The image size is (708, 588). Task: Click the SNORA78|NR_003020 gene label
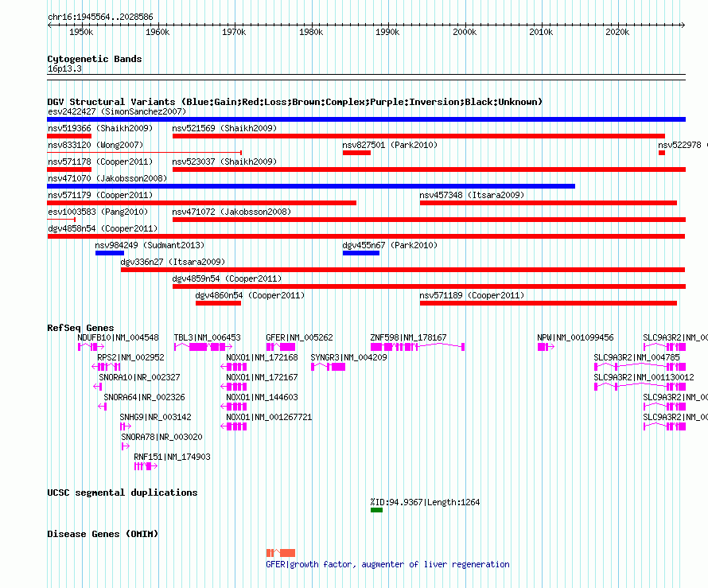tap(161, 437)
